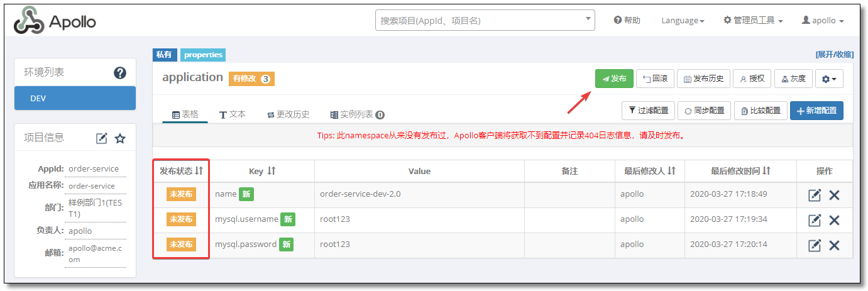Click the properties format badge
Screen dimensions: 868x291
(203, 55)
